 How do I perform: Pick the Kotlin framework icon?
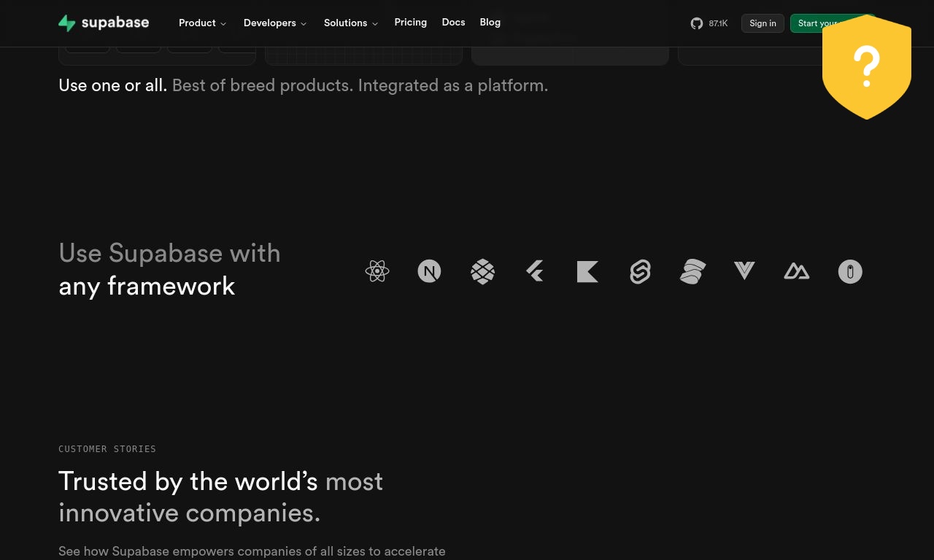point(587,271)
